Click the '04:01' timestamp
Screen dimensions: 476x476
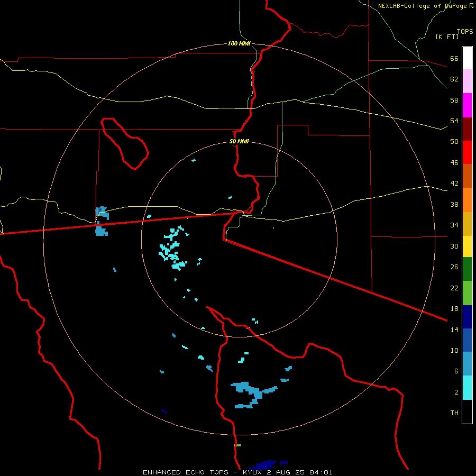[321, 472]
